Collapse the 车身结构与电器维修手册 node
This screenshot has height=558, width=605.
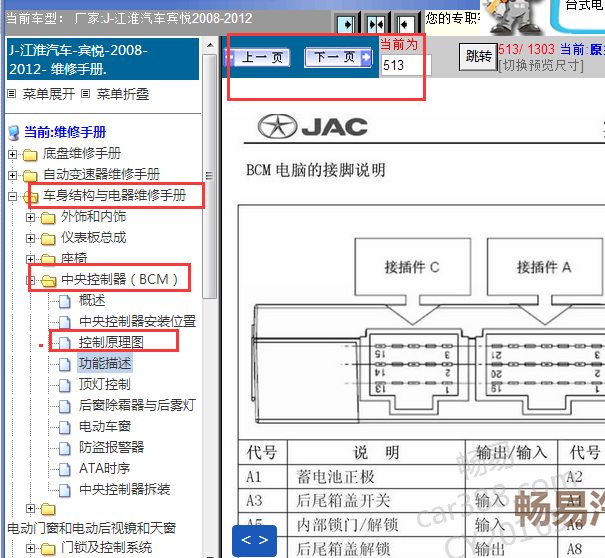(x=12, y=196)
